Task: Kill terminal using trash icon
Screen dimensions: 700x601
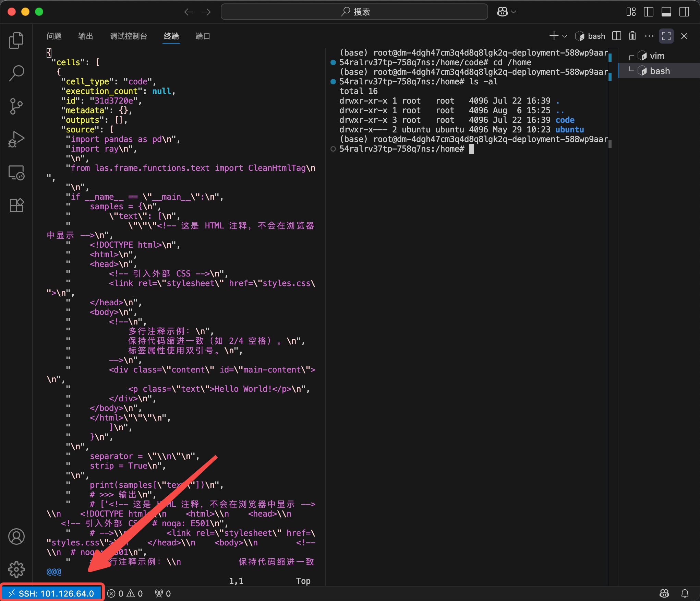Action: pyautogui.click(x=632, y=36)
